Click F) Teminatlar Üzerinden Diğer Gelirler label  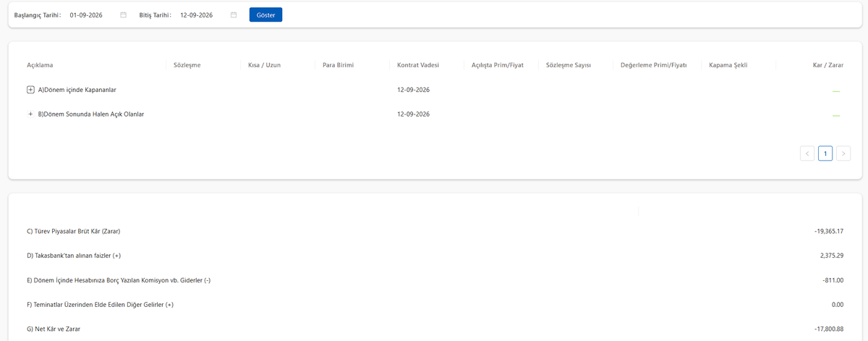[100, 305]
